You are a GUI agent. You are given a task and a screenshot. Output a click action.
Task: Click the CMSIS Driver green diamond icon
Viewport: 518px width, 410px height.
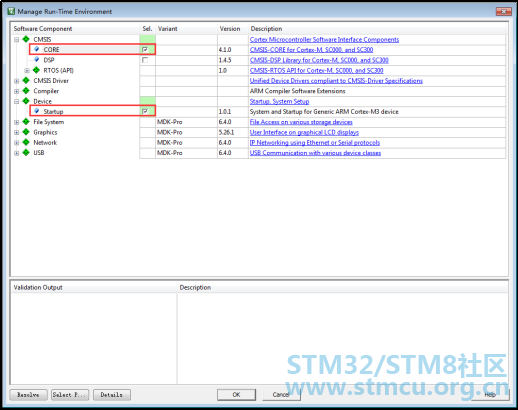(26, 80)
